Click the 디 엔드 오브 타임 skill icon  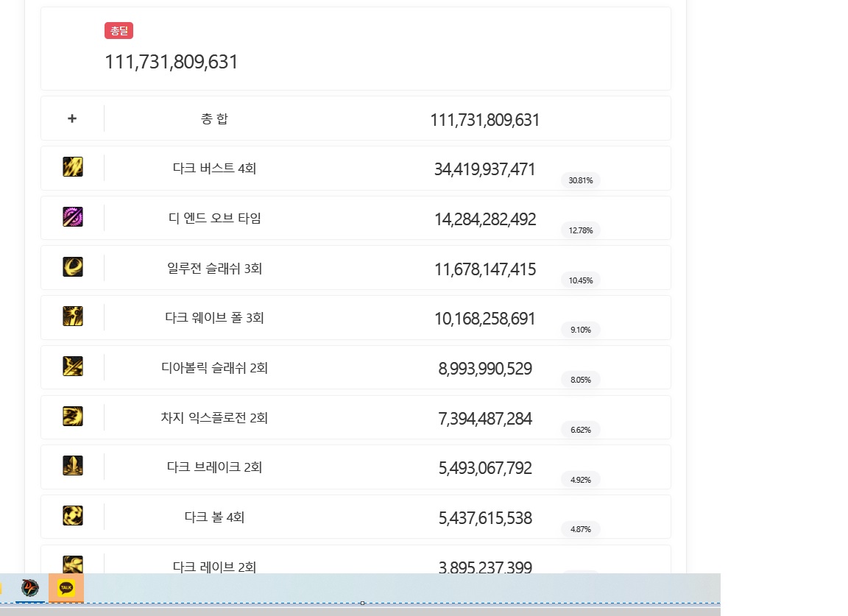click(73, 217)
